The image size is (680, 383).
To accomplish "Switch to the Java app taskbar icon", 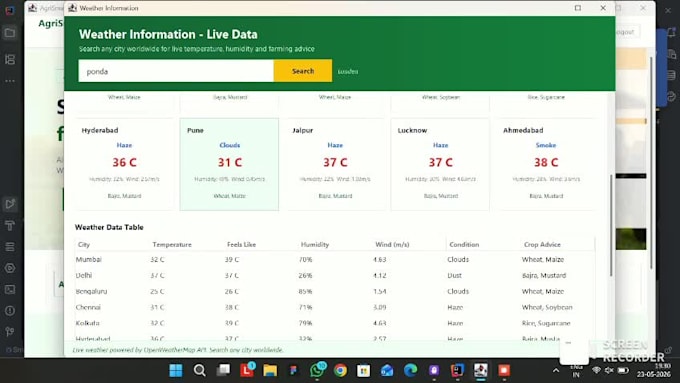I will coord(481,370).
